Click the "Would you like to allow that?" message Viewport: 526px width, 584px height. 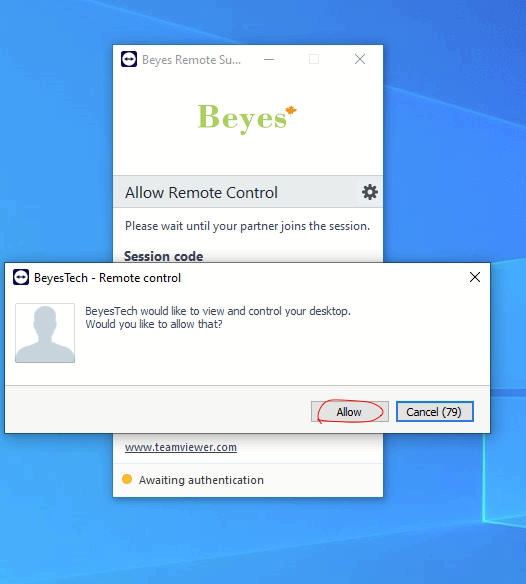154,324
